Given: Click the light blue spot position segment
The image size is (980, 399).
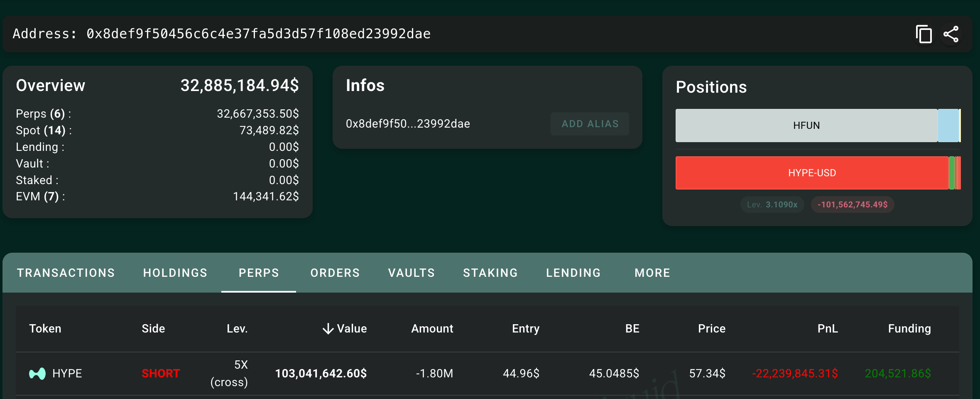Looking at the screenshot, I should (948, 126).
